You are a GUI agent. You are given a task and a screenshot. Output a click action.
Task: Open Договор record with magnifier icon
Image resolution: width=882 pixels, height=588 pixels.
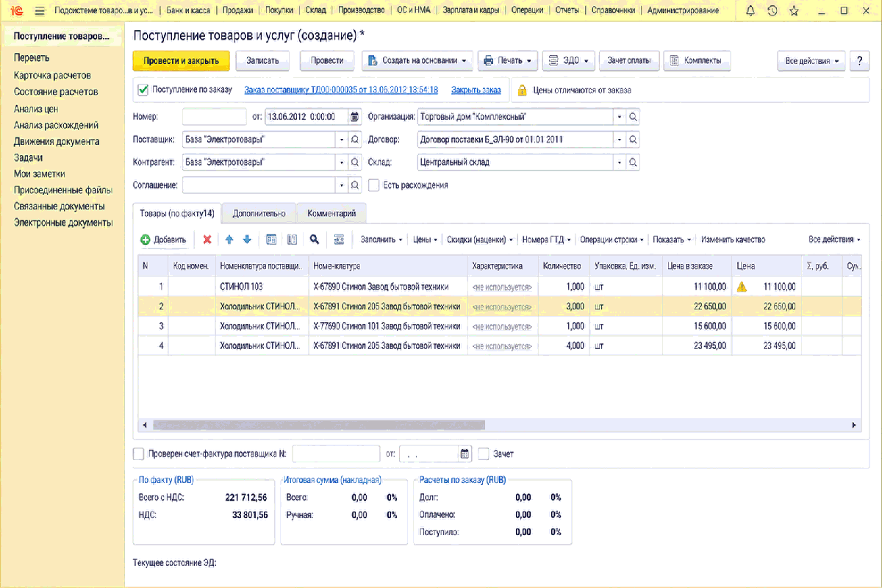click(x=633, y=140)
